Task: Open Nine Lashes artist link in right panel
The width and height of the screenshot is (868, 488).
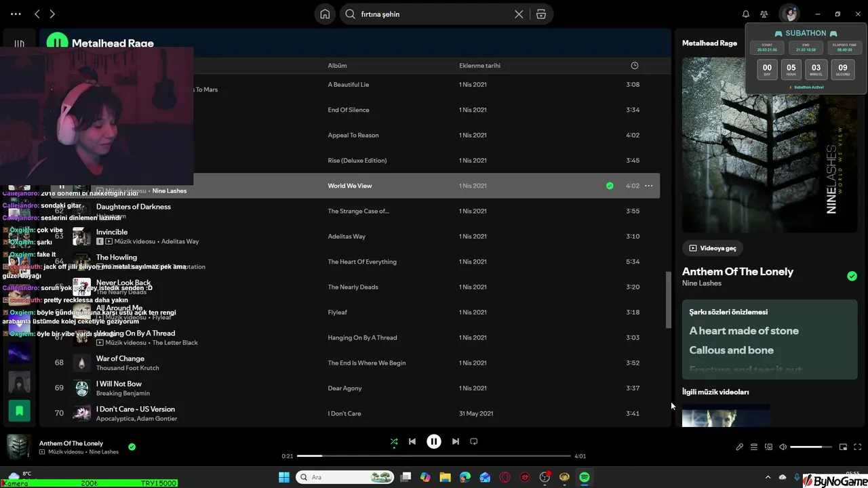Action: coord(702,283)
